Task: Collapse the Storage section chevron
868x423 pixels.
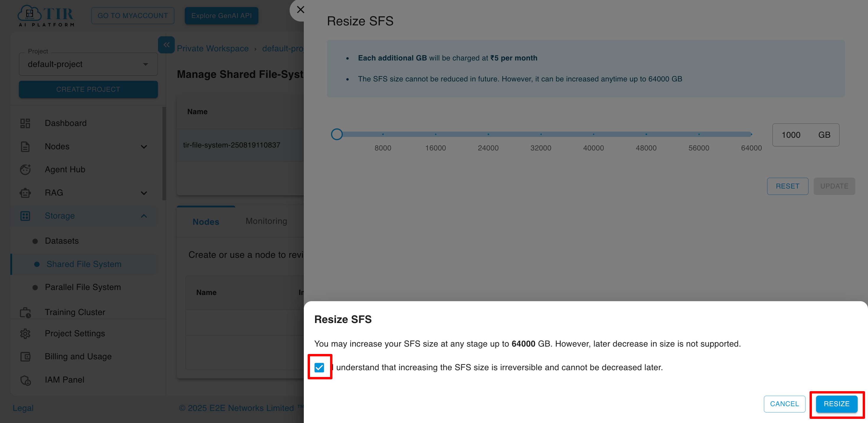Action: [144, 216]
